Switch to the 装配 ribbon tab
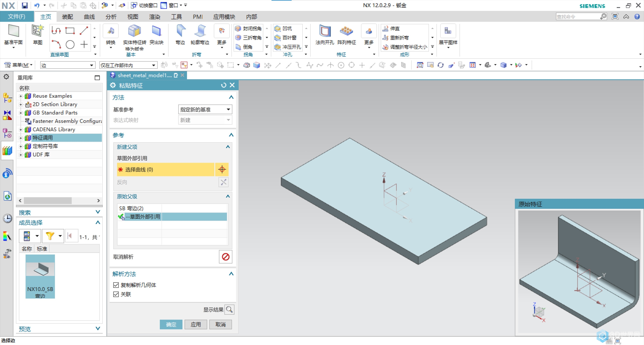 click(67, 17)
